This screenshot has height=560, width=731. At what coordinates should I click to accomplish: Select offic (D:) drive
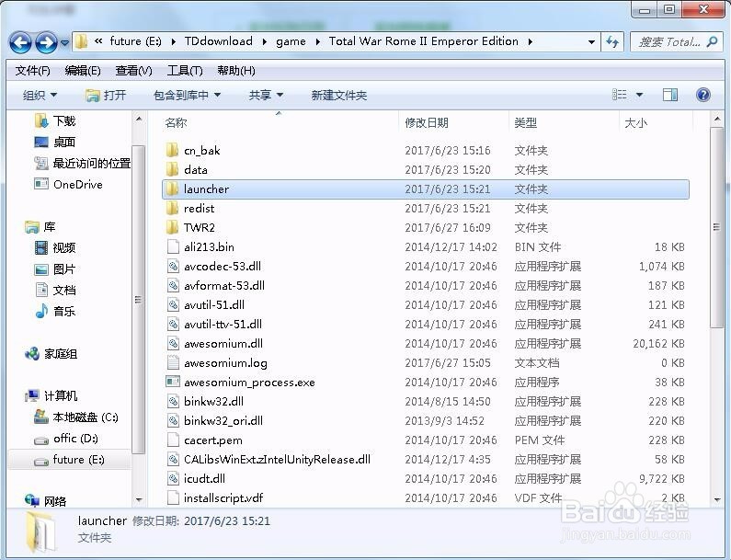(x=66, y=439)
